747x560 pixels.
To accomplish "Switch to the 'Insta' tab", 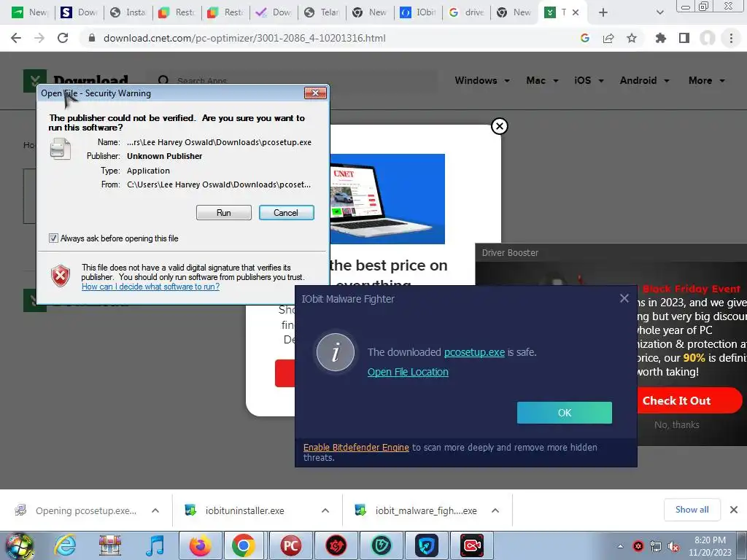I will (128, 12).
